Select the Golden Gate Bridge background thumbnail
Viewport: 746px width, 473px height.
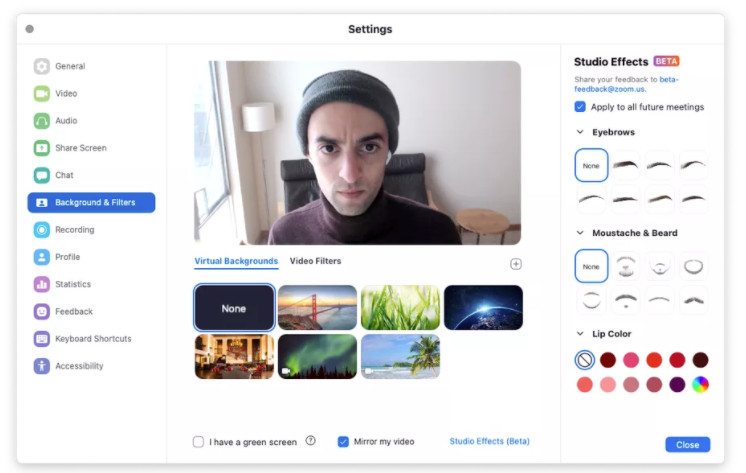tap(317, 307)
